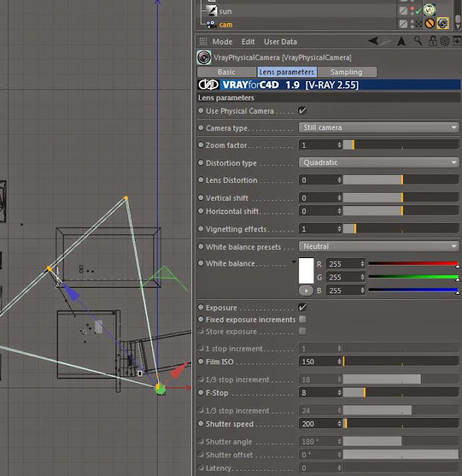Click the F-Stop value field
Screen dimensions: 462x476
[318, 393]
